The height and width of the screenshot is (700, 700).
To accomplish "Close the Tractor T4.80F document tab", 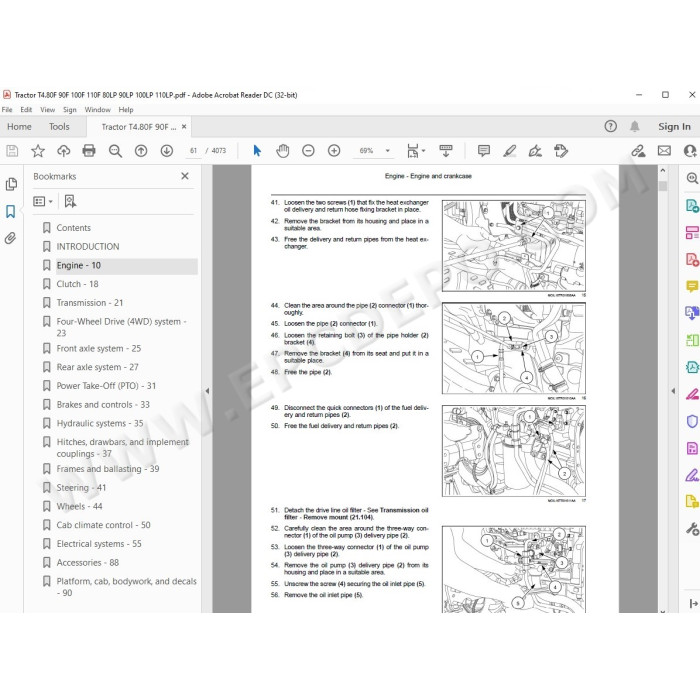I will (184, 127).
